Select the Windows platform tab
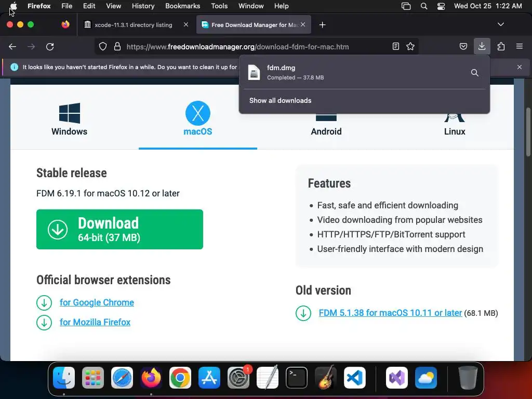Viewport: 532px width, 399px height. (69, 119)
